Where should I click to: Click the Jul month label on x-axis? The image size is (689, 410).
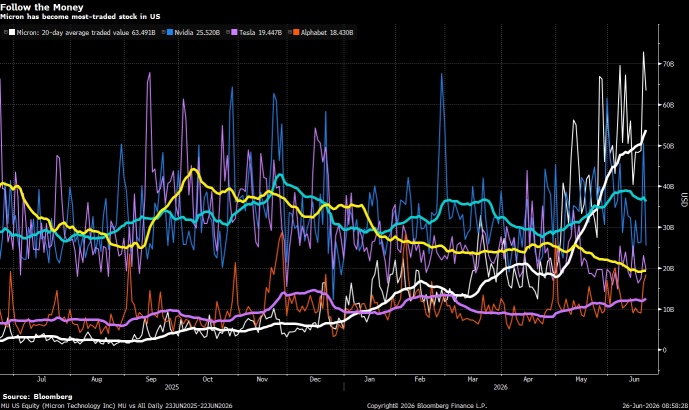tap(41, 379)
